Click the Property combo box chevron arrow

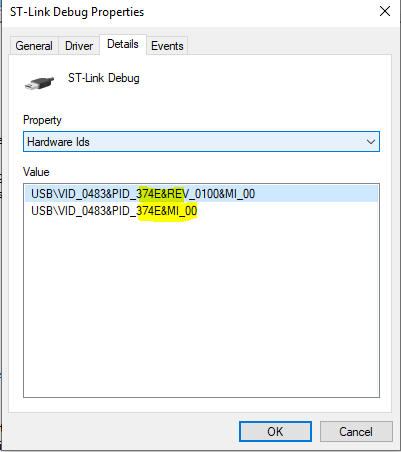pos(371,142)
